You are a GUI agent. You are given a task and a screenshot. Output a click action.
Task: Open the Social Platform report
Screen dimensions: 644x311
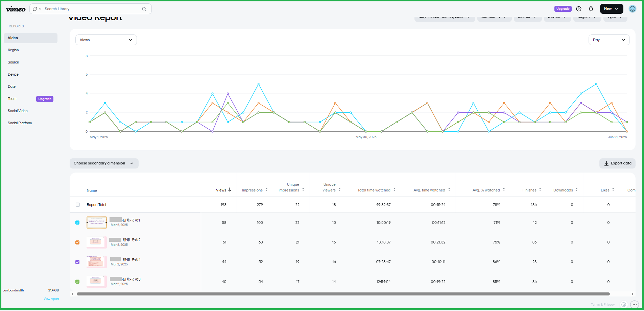20,123
